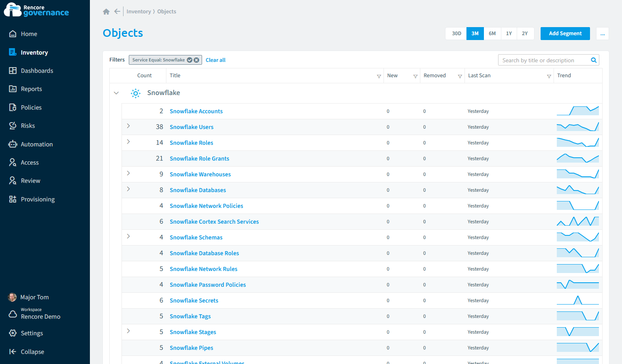The image size is (622, 364).
Task: Expand the Snowflake Warehouses row
Action: (x=128, y=174)
